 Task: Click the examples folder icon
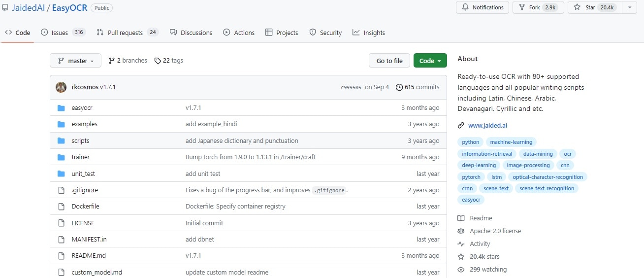61,124
